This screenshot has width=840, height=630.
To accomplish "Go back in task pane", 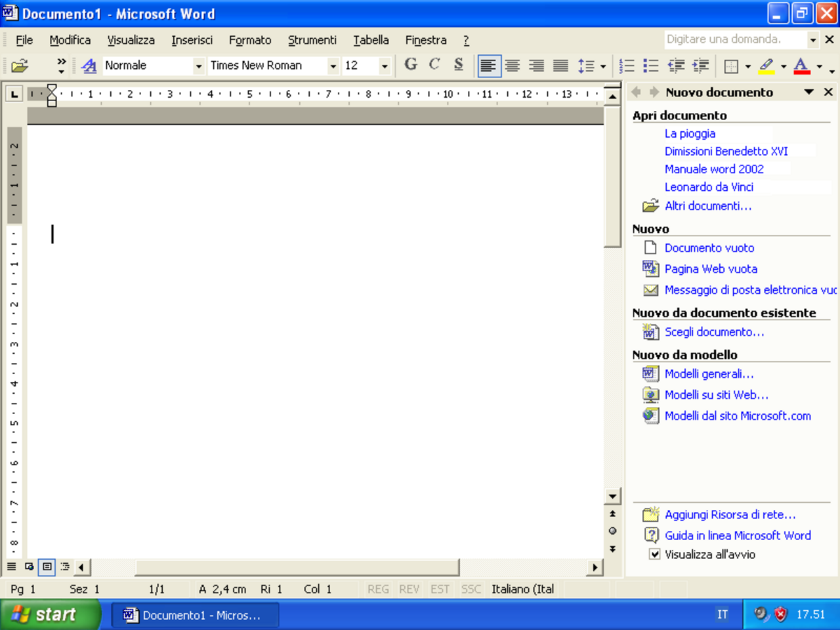I will coord(636,92).
